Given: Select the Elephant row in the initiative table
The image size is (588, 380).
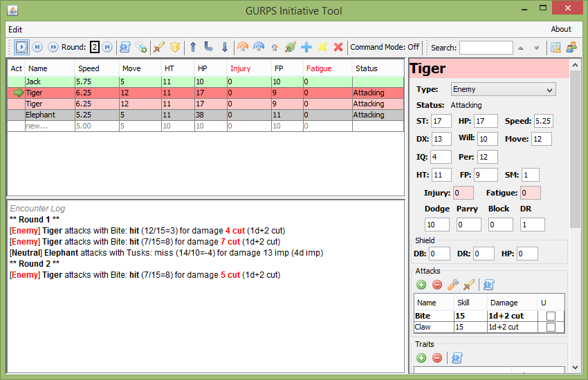Looking at the screenshot, I should [205, 115].
